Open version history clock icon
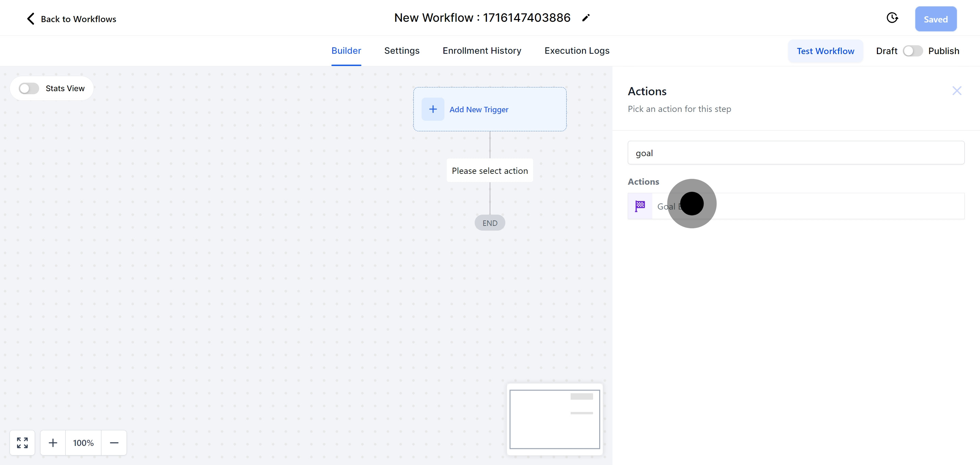Screen dimensions: 980x465 pos(892,18)
